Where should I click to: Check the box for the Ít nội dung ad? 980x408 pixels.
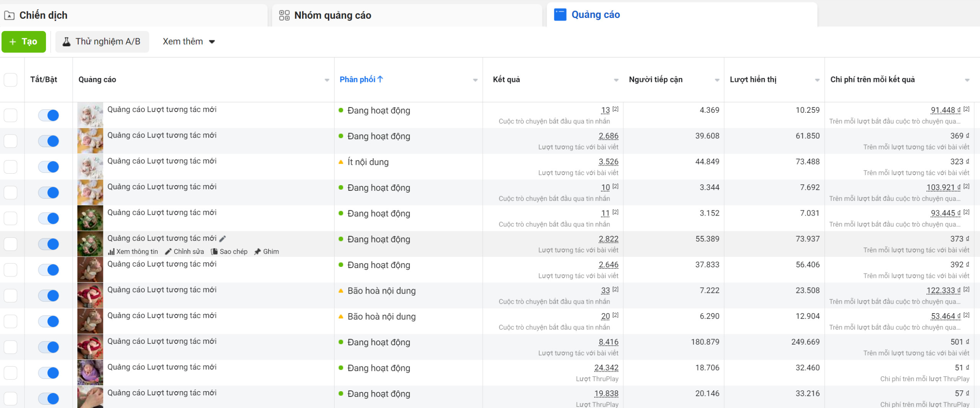tap(10, 167)
